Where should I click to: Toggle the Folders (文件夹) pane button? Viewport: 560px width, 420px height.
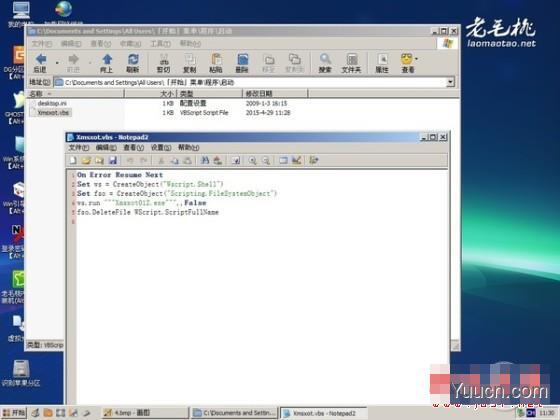(351, 63)
